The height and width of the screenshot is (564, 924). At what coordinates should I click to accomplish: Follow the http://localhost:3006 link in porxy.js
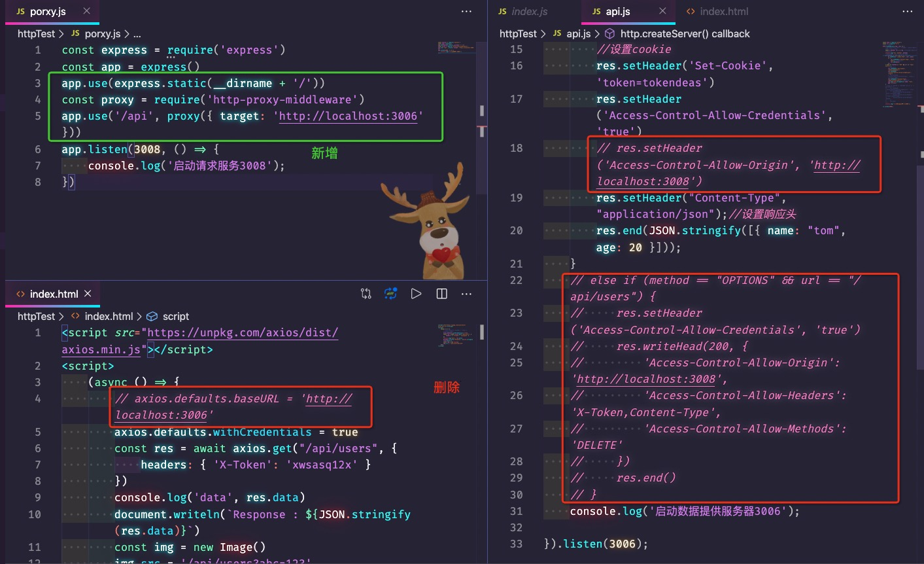(x=348, y=116)
